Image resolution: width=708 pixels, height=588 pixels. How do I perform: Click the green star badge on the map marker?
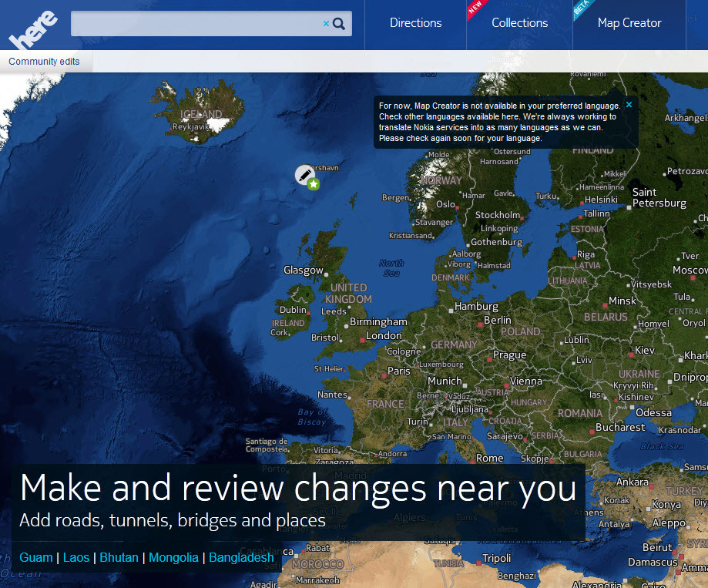click(312, 183)
